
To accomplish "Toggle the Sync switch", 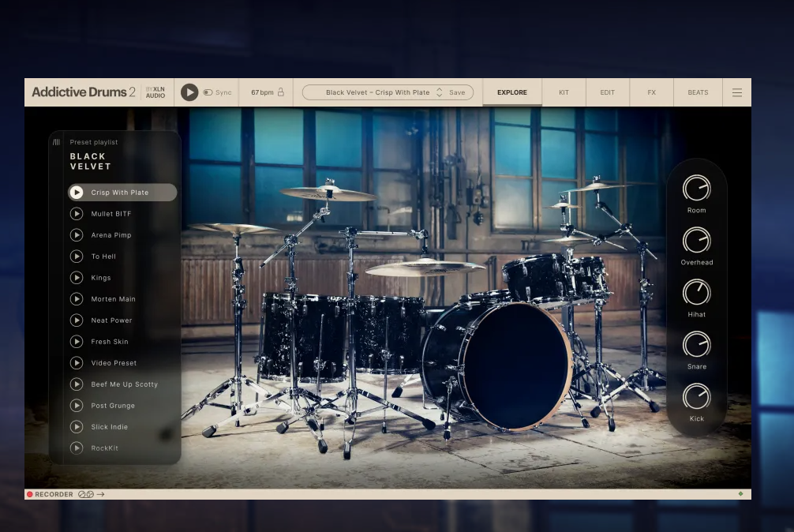I will point(208,92).
